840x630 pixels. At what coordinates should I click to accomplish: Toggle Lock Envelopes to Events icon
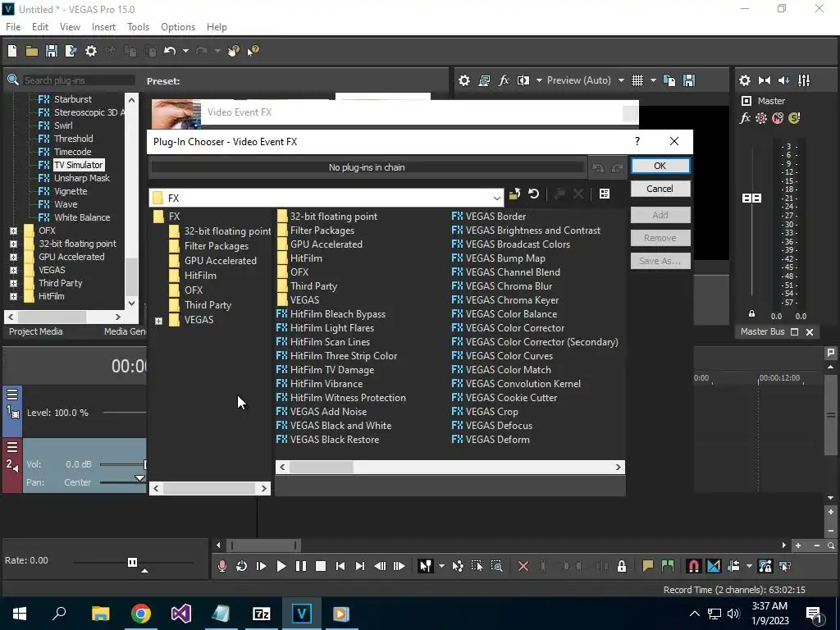(x=765, y=566)
